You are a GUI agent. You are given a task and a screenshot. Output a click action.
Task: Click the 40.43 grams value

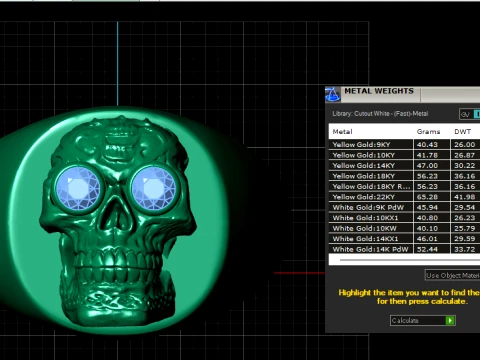427,144
